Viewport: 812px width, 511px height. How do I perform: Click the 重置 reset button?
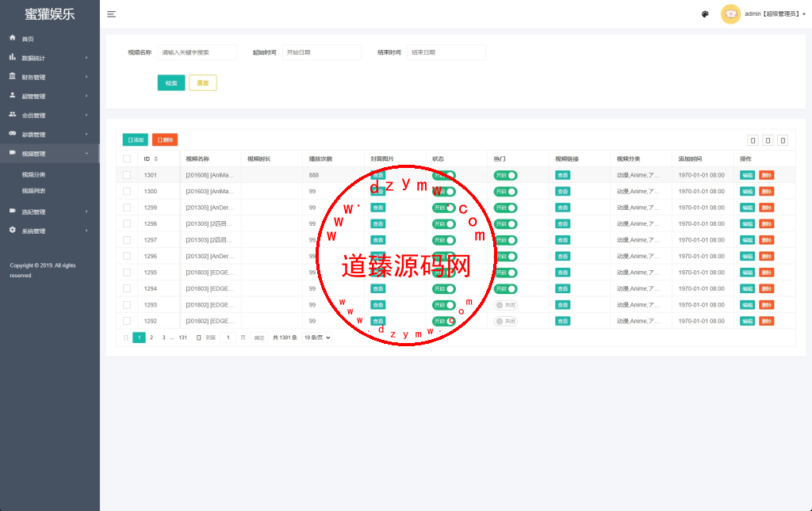click(x=203, y=82)
